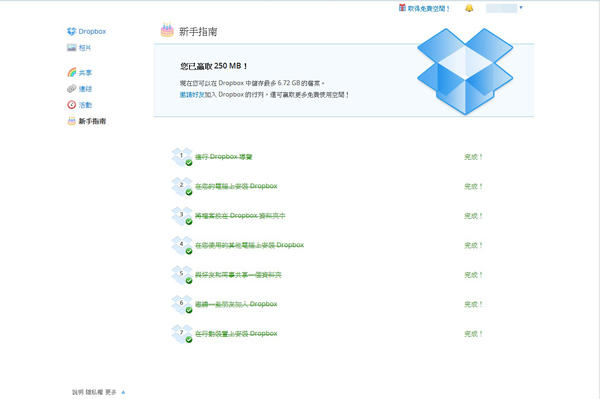Click the gift icon in top bar
This screenshot has height=399, width=600.
(x=402, y=8)
